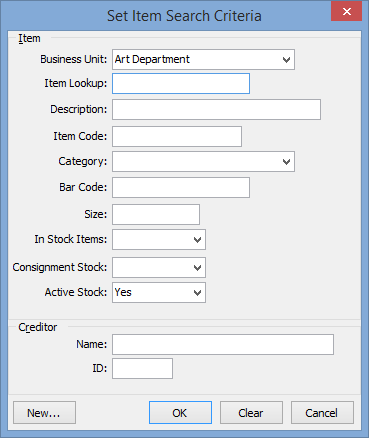Open the Active Stock dropdown

(x=159, y=292)
